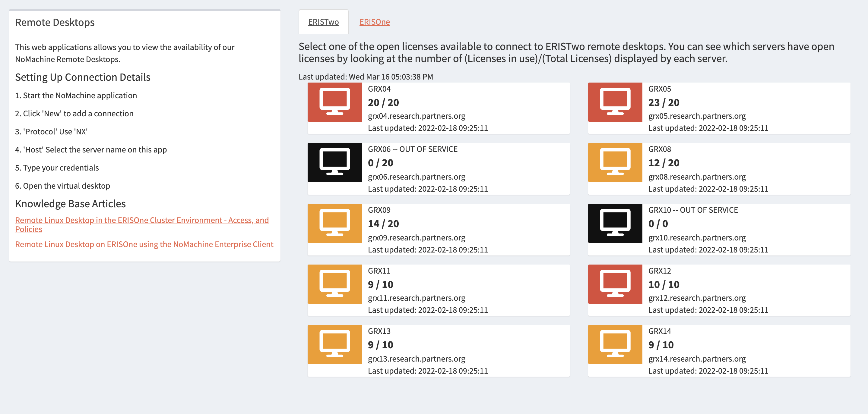
Task: Click the GRX14 server title
Action: (660, 331)
